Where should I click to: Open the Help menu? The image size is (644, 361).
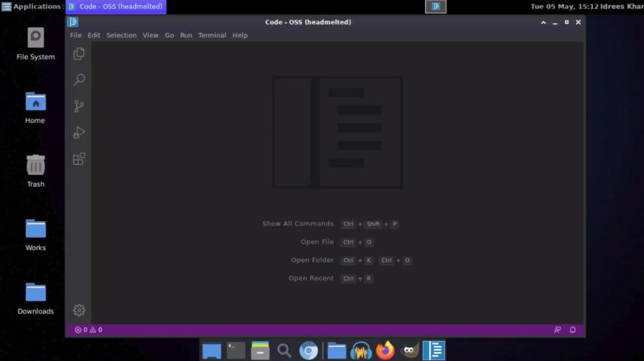coord(240,35)
